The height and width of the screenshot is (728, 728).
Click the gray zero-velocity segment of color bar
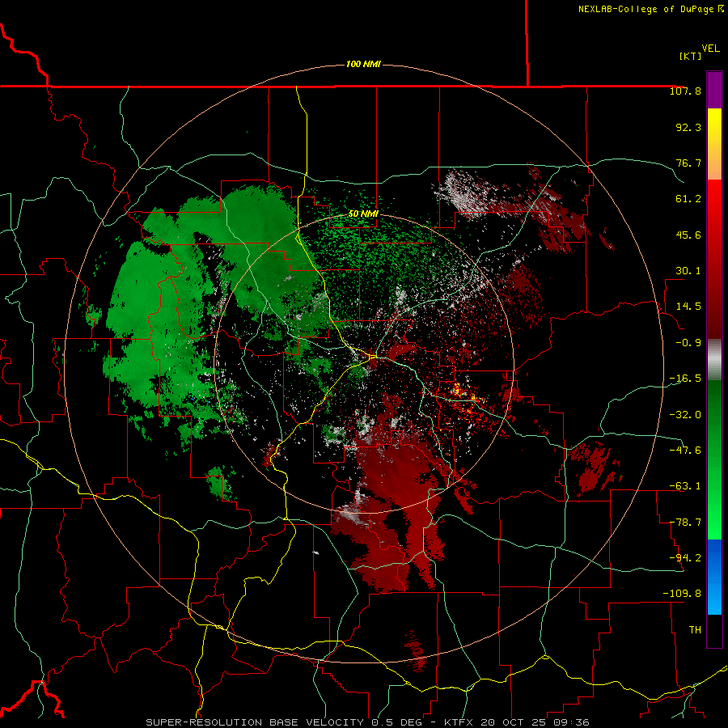(x=714, y=360)
